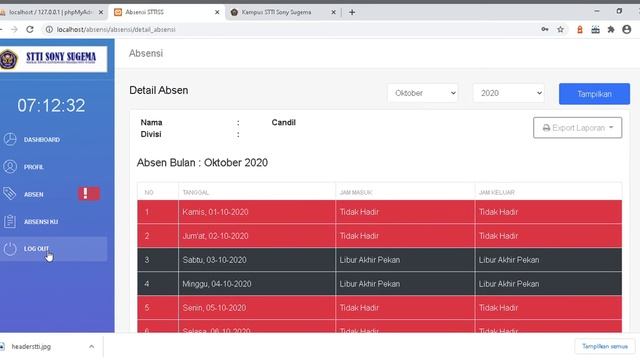Viewport: 640px width, 360px height.
Task: Click the browser address bar URL
Action: (116, 29)
